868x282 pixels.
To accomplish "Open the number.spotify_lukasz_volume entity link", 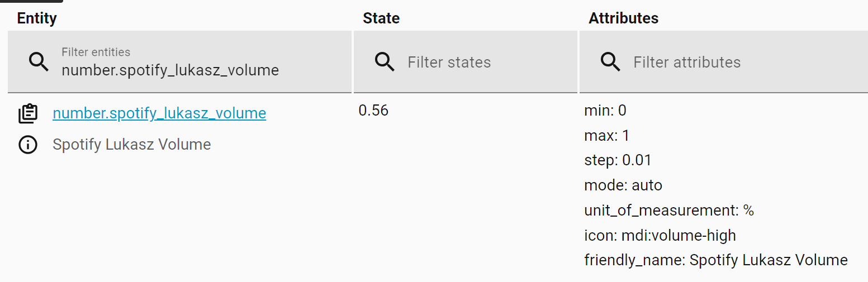I will click(159, 113).
